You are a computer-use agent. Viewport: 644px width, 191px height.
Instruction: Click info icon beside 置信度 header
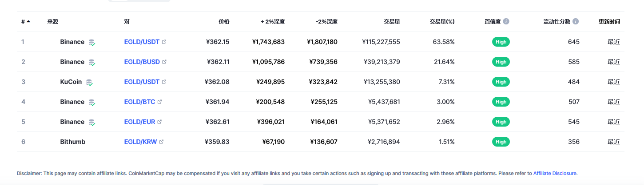click(x=506, y=21)
